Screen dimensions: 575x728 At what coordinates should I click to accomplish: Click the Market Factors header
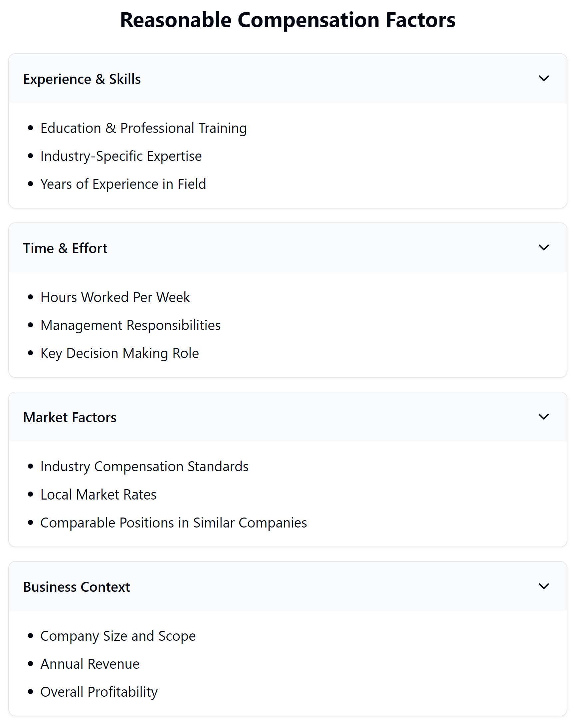(70, 417)
